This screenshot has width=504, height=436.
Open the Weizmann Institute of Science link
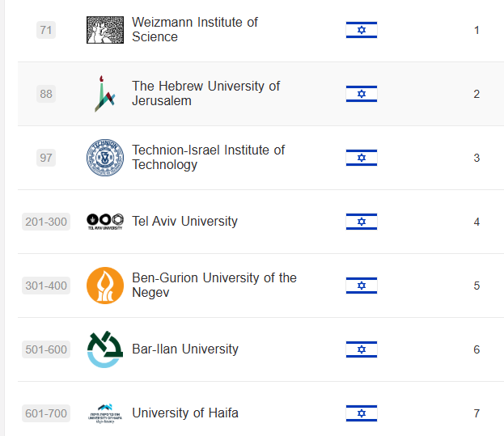click(x=194, y=29)
